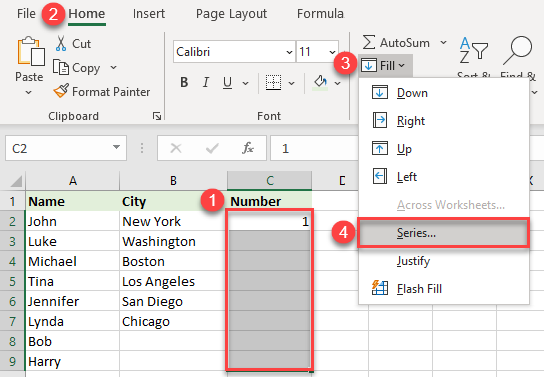This screenshot has height=377, width=544.
Task: Select row 9 header
Action: click(12, 361)
